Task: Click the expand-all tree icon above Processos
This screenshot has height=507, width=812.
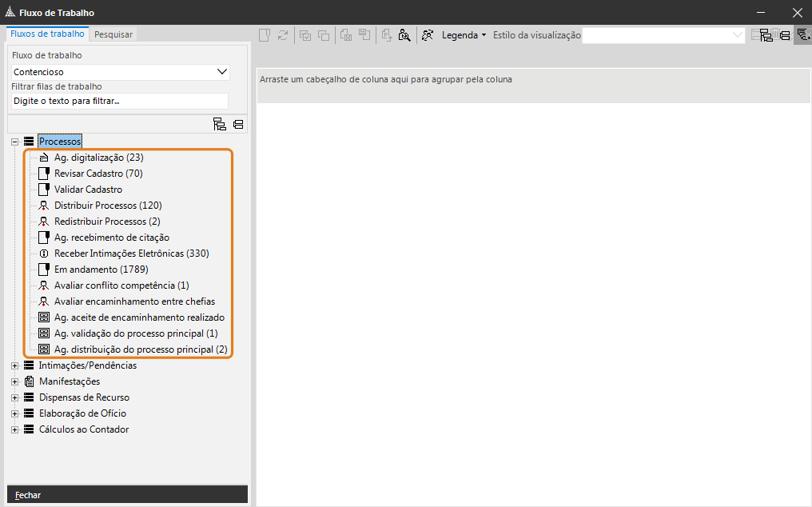Action: pos(220,124)
